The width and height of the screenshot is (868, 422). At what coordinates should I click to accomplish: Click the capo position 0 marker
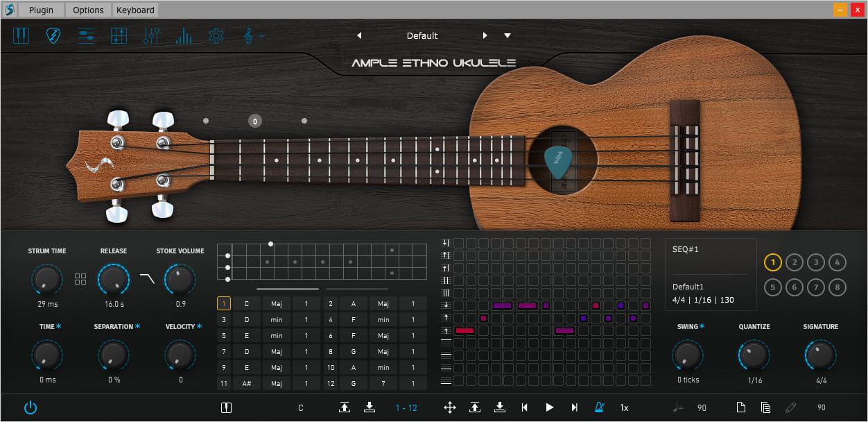[254, 121]
